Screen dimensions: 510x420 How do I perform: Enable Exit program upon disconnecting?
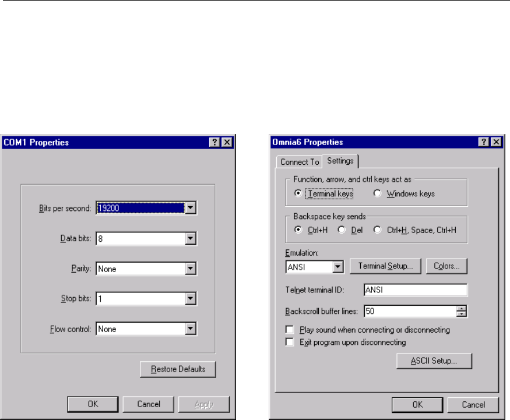pos(290,342)
